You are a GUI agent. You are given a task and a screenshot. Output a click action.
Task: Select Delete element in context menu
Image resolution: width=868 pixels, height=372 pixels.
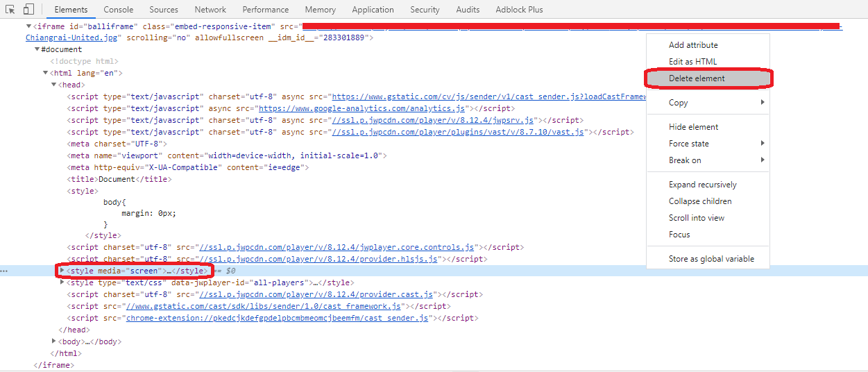point(708,78)
